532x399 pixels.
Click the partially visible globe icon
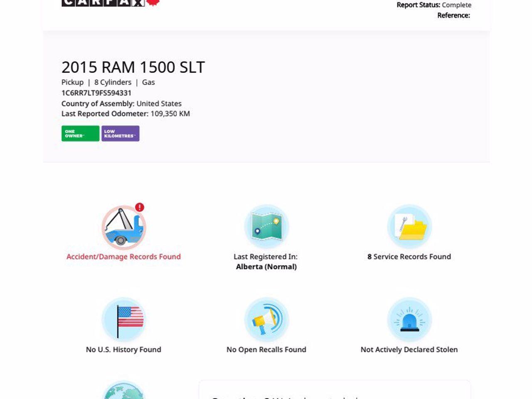click(123, 390)
